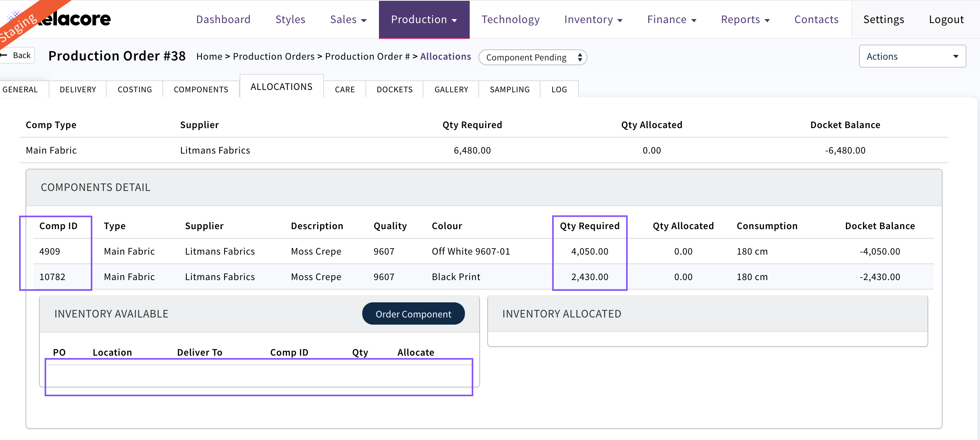The height and width of the screenshot is (440, 980).
Task: Expand the Sales menu
Action: [x=348, y=19]
